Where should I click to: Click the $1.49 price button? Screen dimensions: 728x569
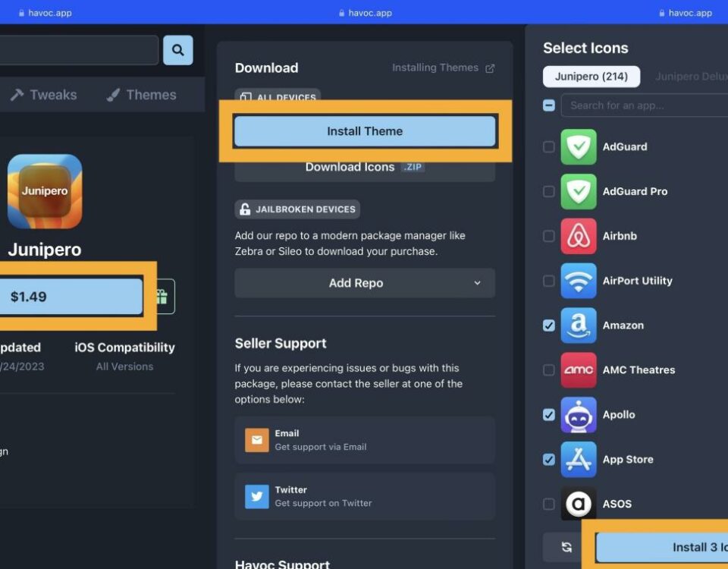71,297
